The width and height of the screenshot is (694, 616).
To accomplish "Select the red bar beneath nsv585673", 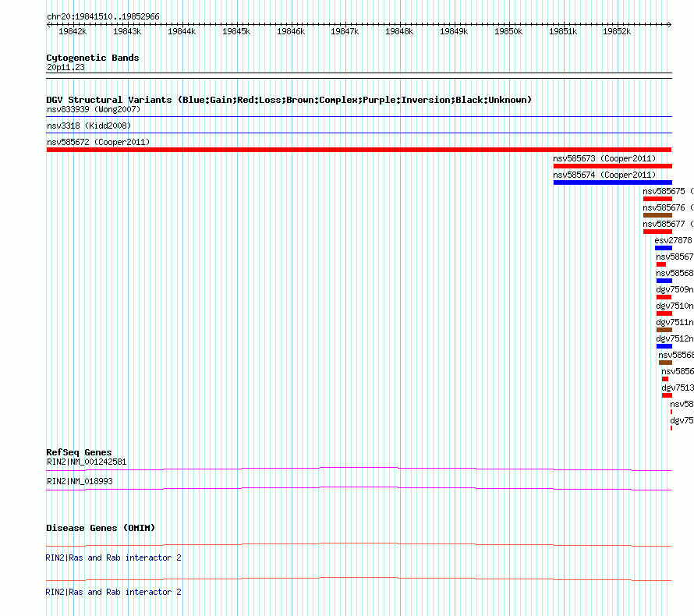I will (x=613, y=166).
